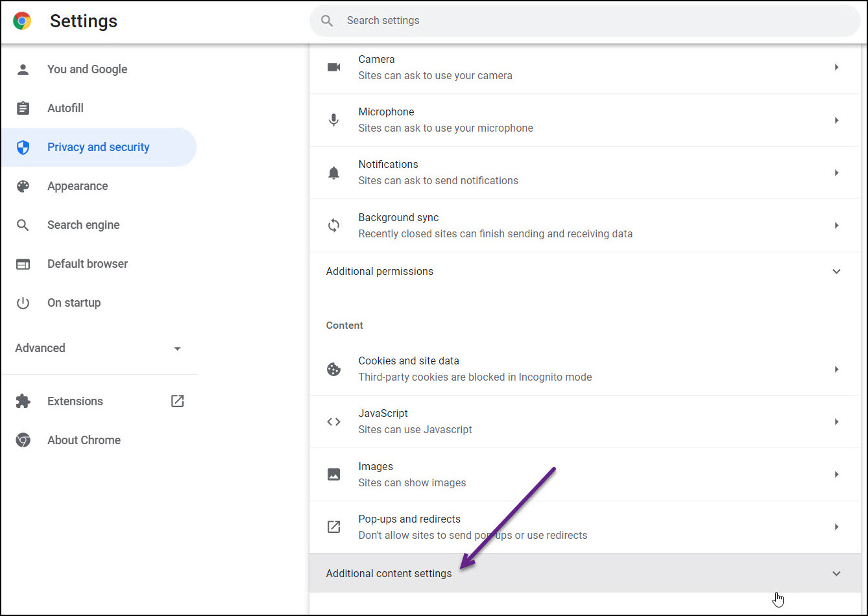
Task: Open the Search engine section
Action: tap(99, 225)
